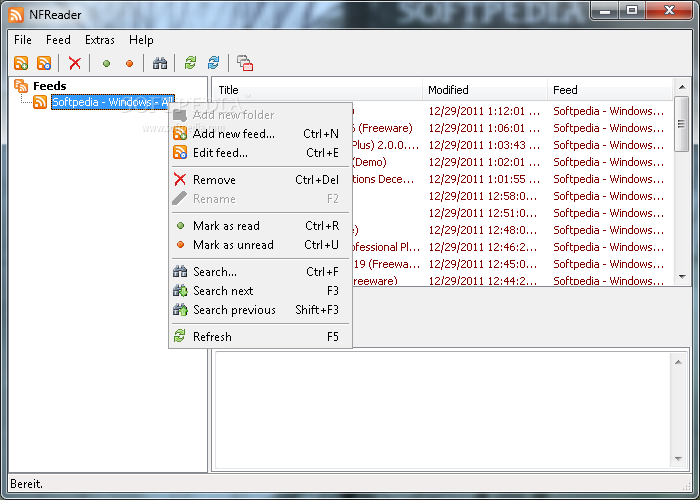This screenshot has height=500, width=700.
Task: Choose Edit feed... from context menu
Action: click(260, 153)
